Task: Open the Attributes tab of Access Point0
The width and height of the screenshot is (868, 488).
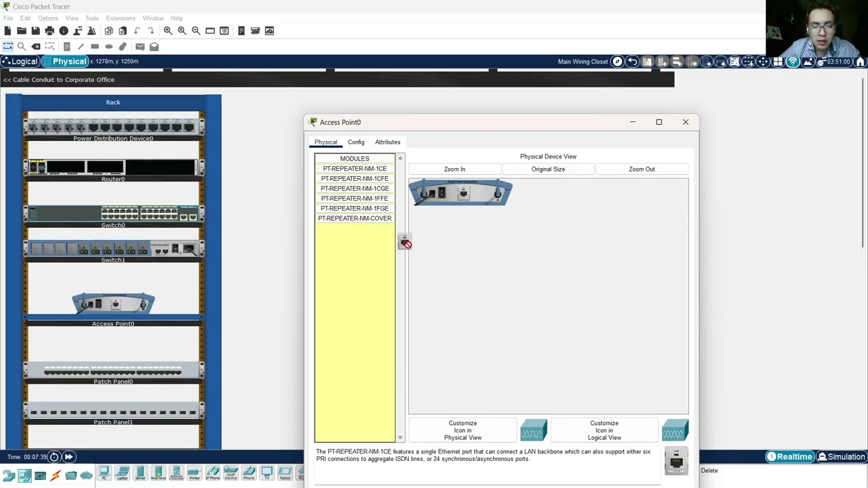Action: tap(388, 142)
